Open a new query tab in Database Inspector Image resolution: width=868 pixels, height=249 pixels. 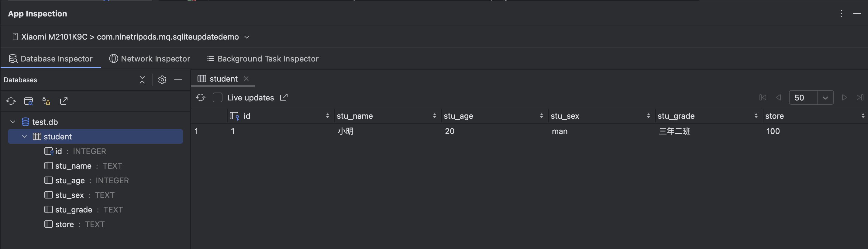[x=29, y=101]
